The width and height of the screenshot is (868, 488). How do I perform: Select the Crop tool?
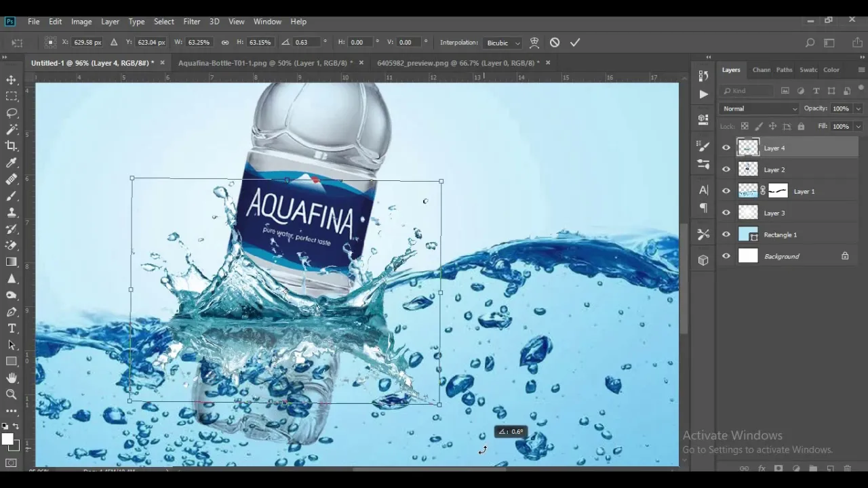pyautogui.click(x=12, y=146)
